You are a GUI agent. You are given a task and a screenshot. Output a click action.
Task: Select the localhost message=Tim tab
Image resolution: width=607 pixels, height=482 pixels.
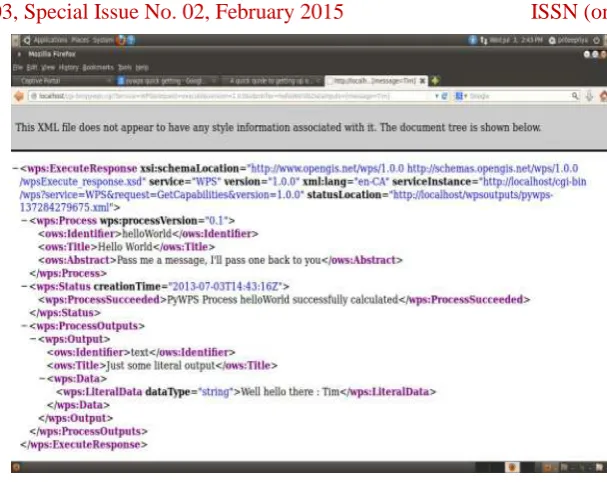(374, 81)
